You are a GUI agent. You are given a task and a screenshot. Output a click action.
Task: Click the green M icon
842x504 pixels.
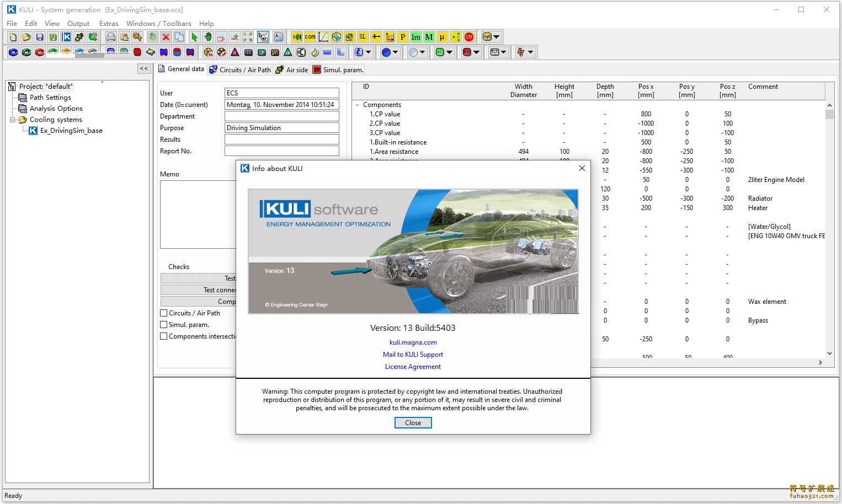point(429,37)
